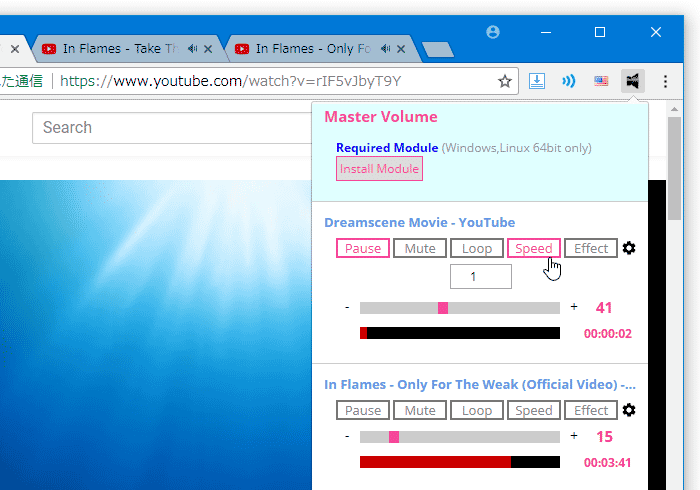Open a new tab

point(438,50)
